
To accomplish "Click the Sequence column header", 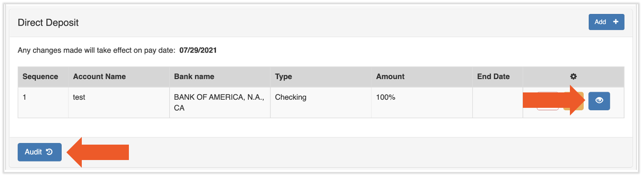I will click(x=40, y=77).
